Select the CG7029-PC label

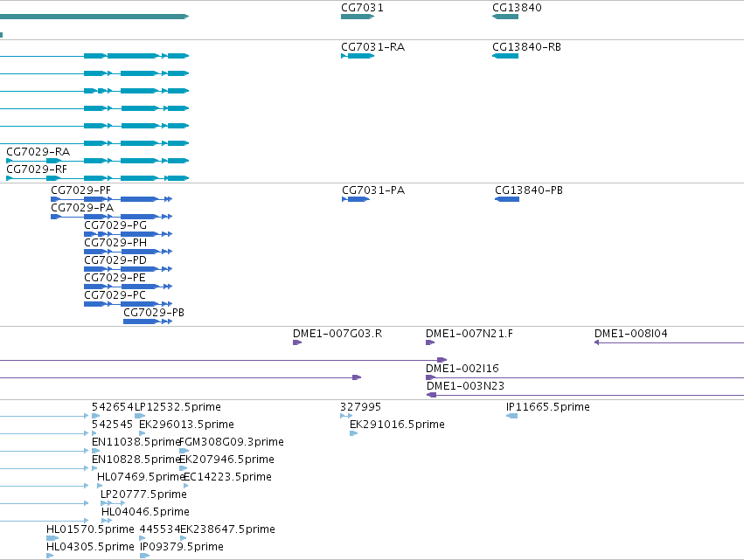point(115,295)
